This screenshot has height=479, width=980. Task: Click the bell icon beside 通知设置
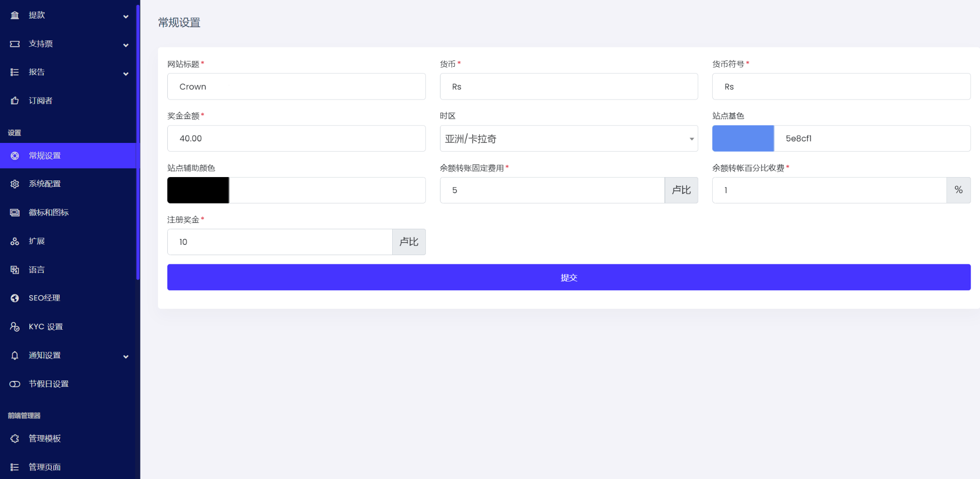[x=15, y=355]
